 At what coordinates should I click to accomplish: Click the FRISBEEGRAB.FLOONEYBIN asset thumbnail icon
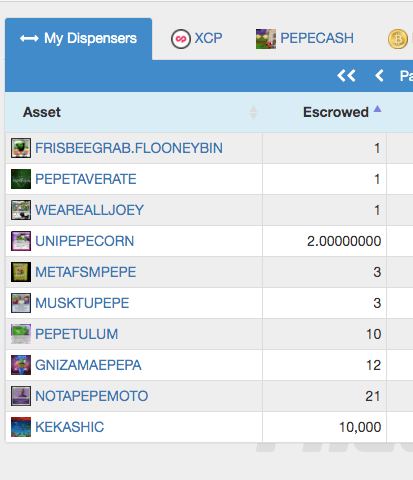tap(21, 148)
